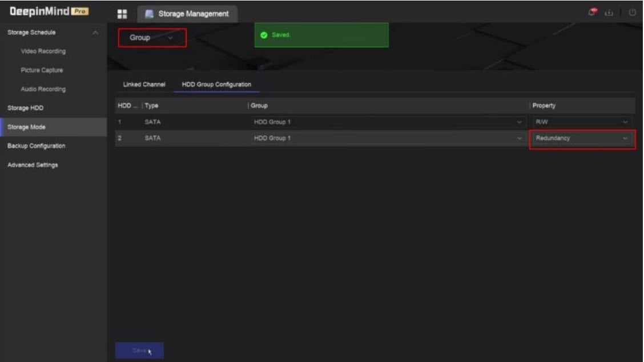Open the HDD Group 1 dropdown for HDD 2

click(388, 138)
